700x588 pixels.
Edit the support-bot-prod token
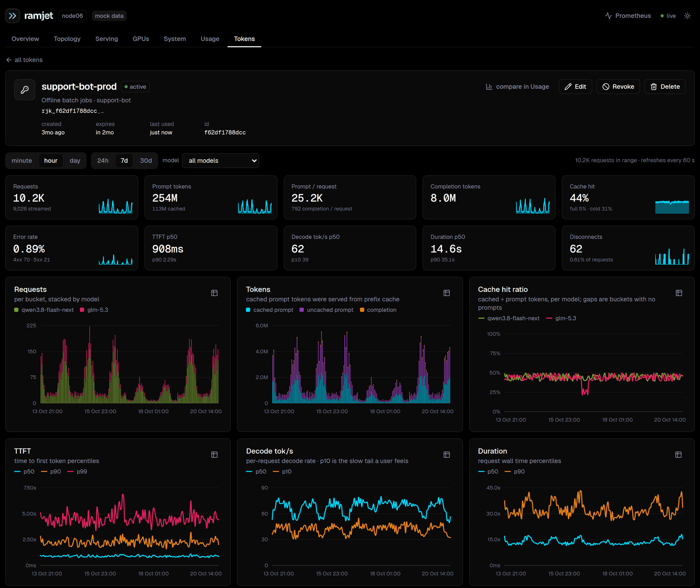[575, 87]
